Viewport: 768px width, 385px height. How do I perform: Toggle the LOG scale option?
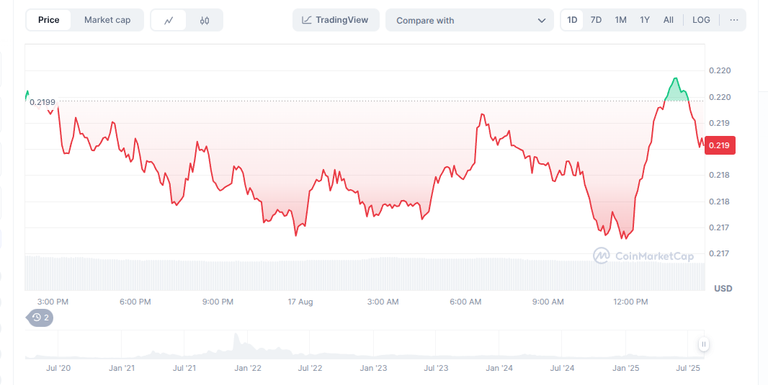tap(701, 20)
